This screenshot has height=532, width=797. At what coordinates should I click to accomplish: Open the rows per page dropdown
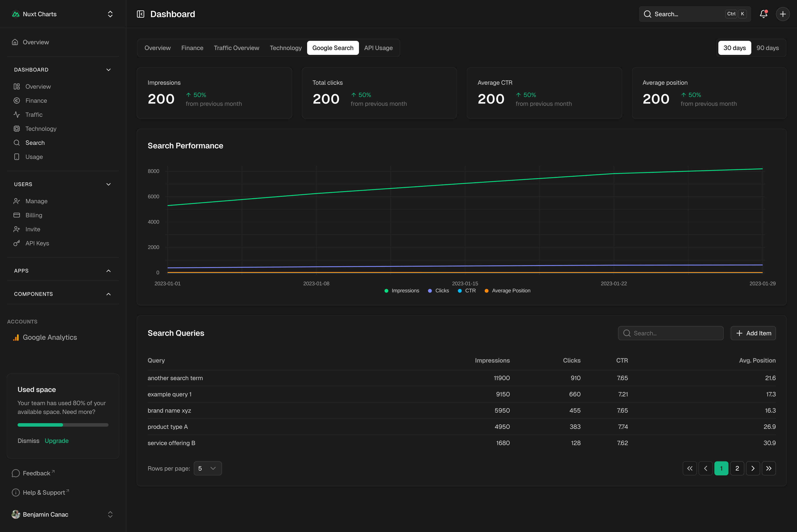207,468
